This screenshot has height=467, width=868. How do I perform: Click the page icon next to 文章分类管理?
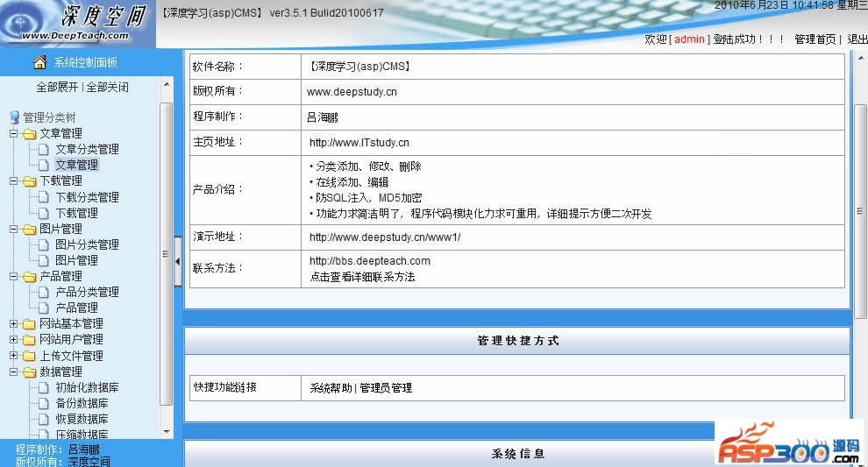tap(44, 150)
